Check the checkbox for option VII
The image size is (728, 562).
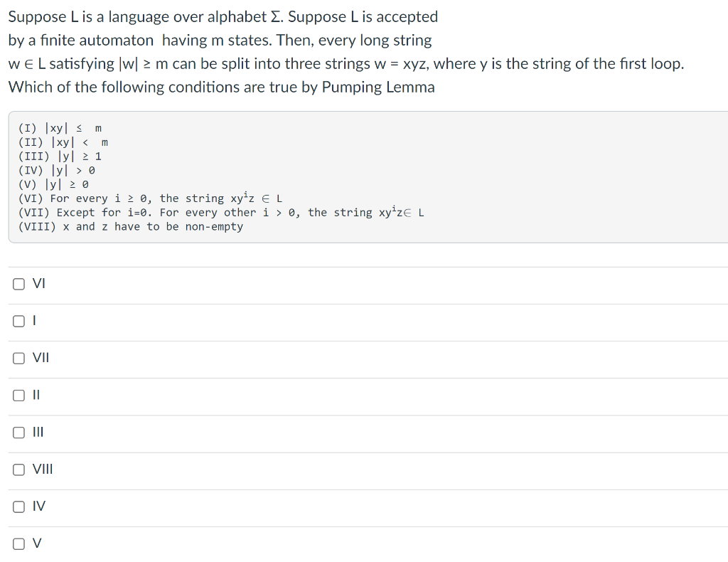coord(18,358)
